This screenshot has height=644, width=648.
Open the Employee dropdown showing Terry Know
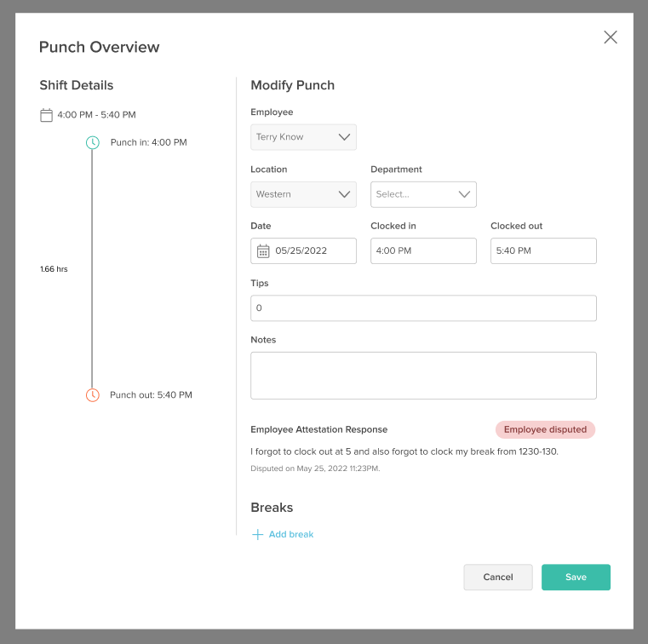coord(303,137)
